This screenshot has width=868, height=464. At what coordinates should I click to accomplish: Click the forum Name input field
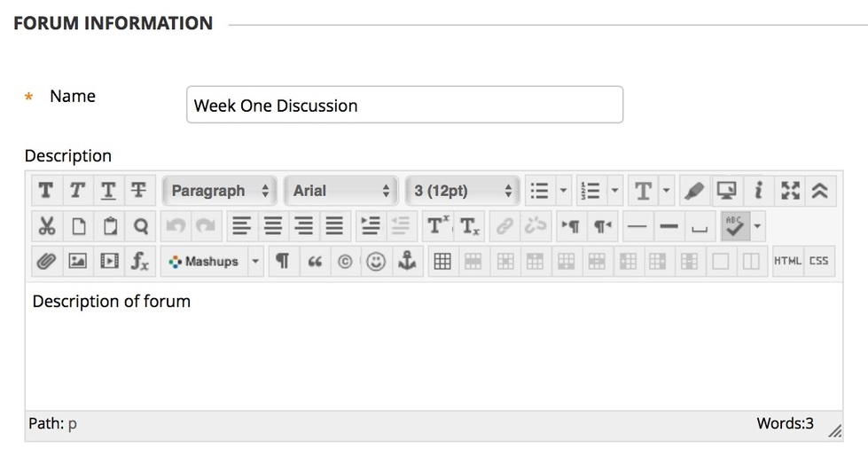point(404,105)
